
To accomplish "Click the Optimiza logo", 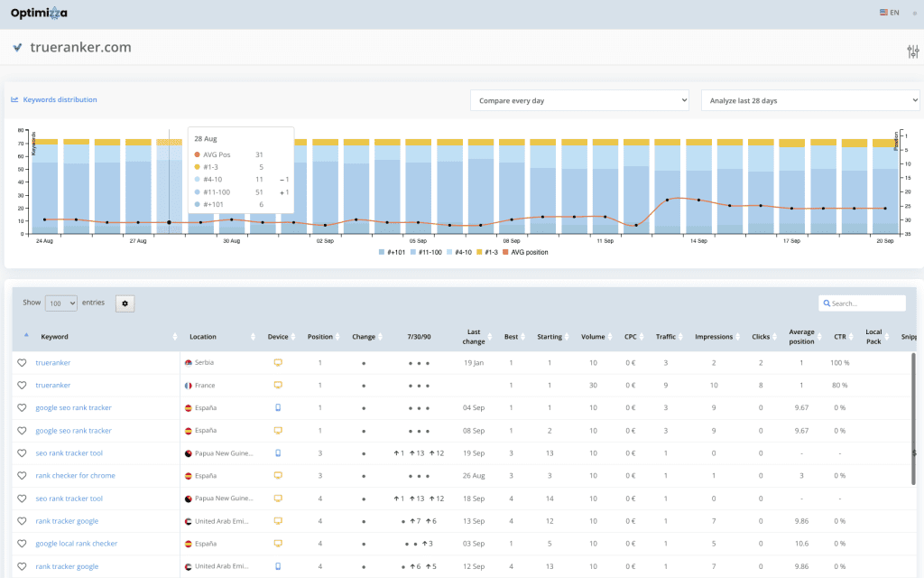I will tap(39, 13).
